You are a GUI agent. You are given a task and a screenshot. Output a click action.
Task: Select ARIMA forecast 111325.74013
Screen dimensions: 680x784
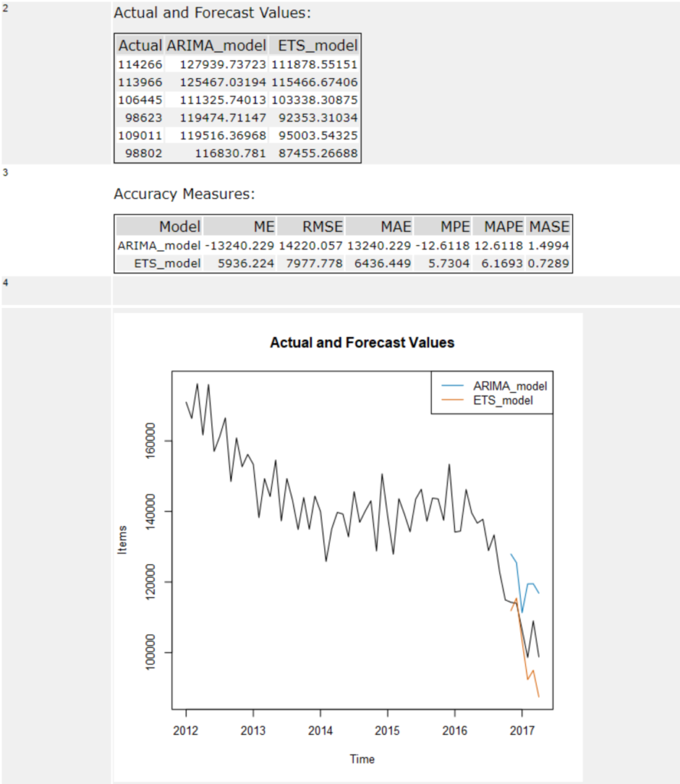[223, 100]
